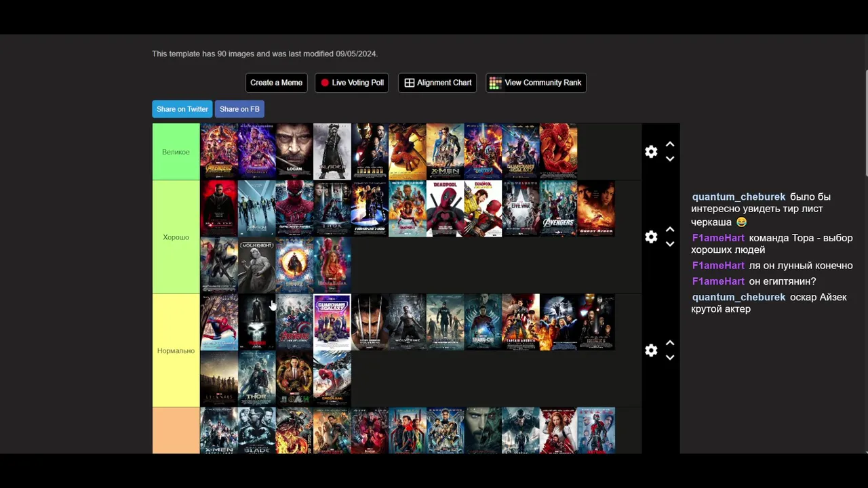
Task: Pick the Shang-Chi poster
Action: click(x=483, y=322)
